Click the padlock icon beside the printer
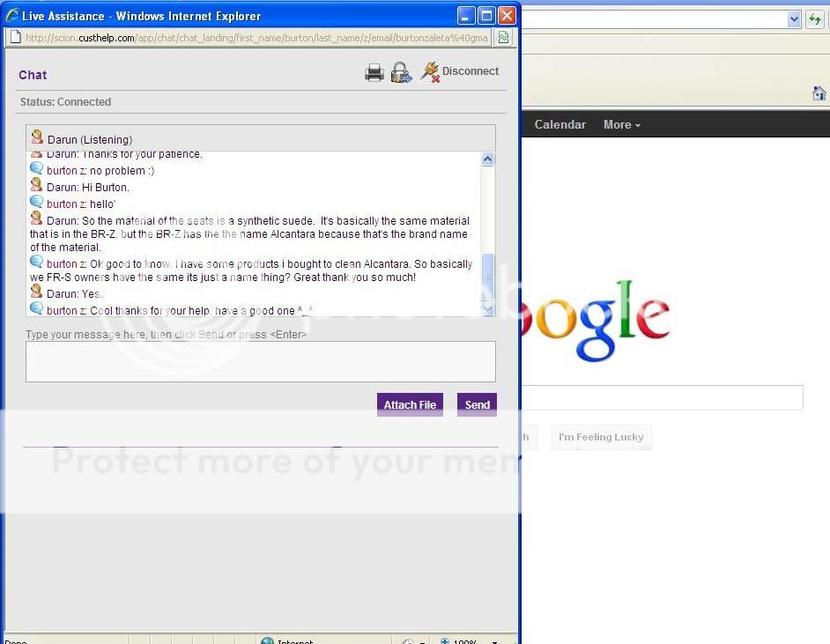 tap(402, 72)
